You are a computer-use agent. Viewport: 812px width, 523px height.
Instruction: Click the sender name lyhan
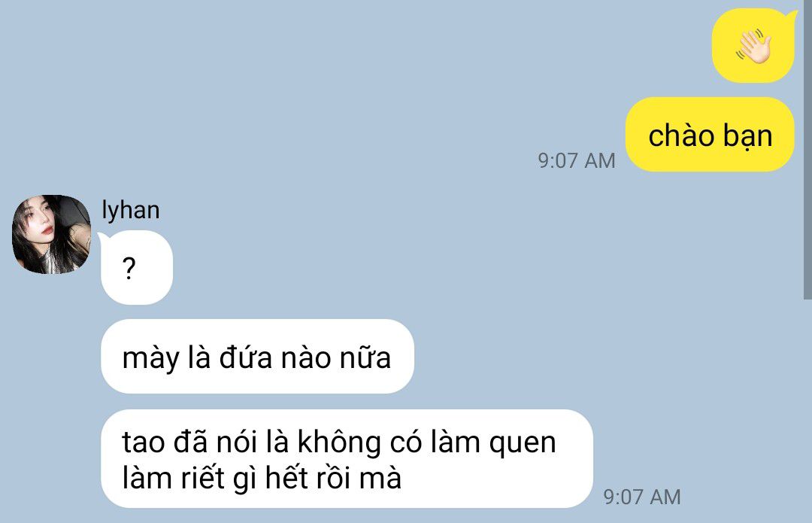[x=131, y=210]
